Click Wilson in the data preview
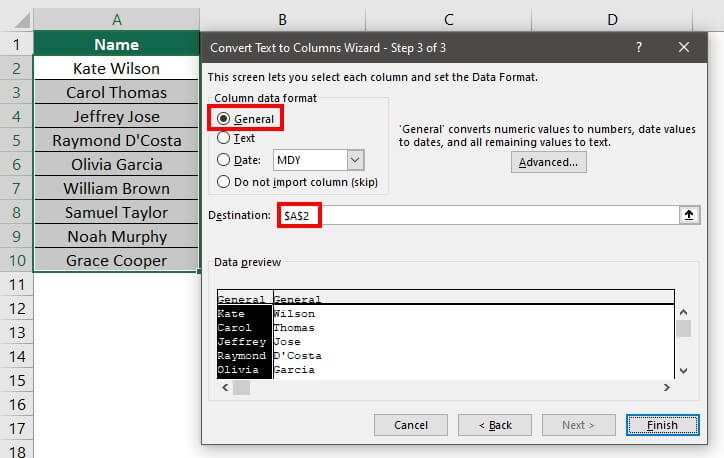The height and width of the screenshot is (458, 724). pyautogui.click(x=294, y=313)
